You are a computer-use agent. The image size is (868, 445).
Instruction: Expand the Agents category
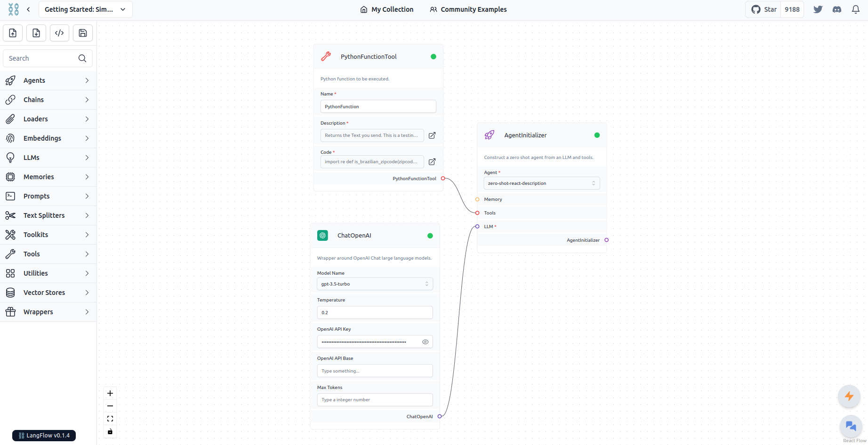[x=48, y=80]
